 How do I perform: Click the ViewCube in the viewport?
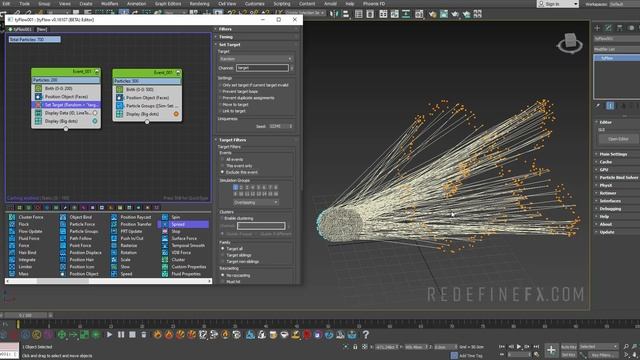pos(570,43)
